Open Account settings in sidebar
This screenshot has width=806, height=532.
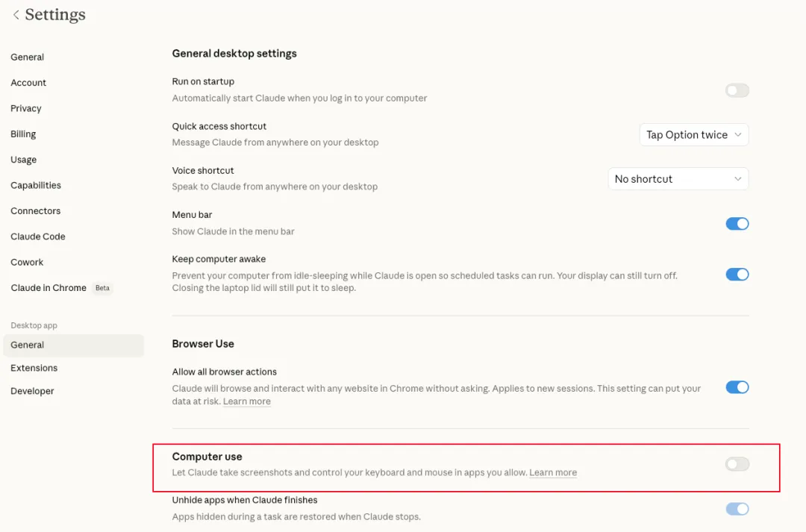pos(28,83)
